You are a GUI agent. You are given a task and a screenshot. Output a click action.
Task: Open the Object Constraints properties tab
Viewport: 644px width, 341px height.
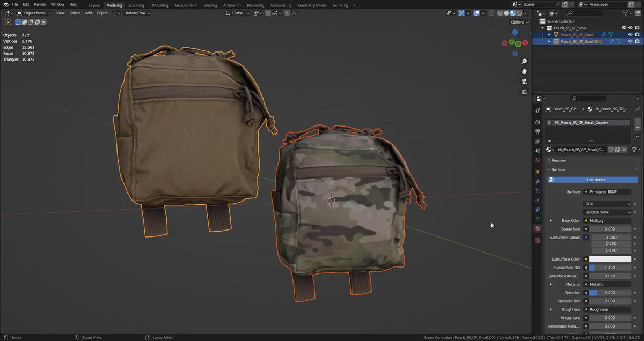coord(537,210)
